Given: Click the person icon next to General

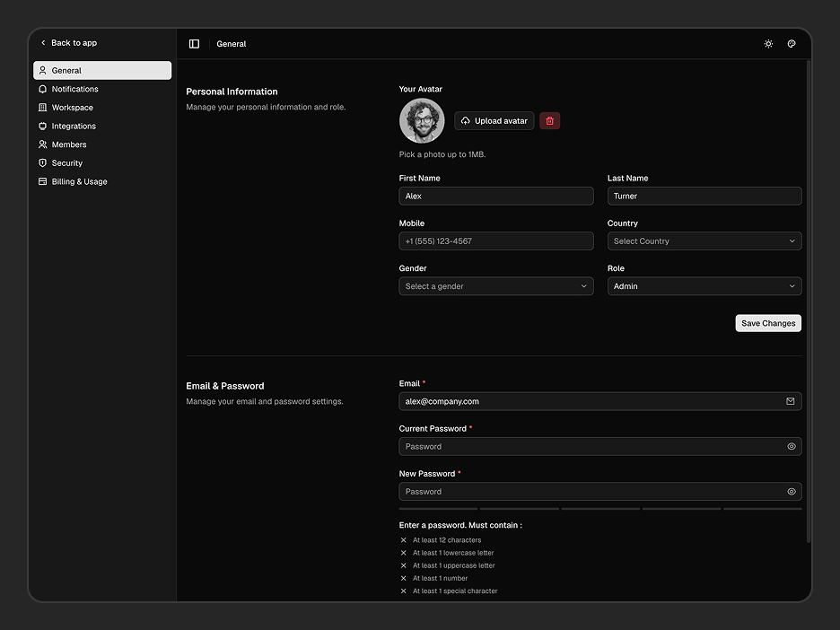Looking at the screenshot, I should coord(43,70).
